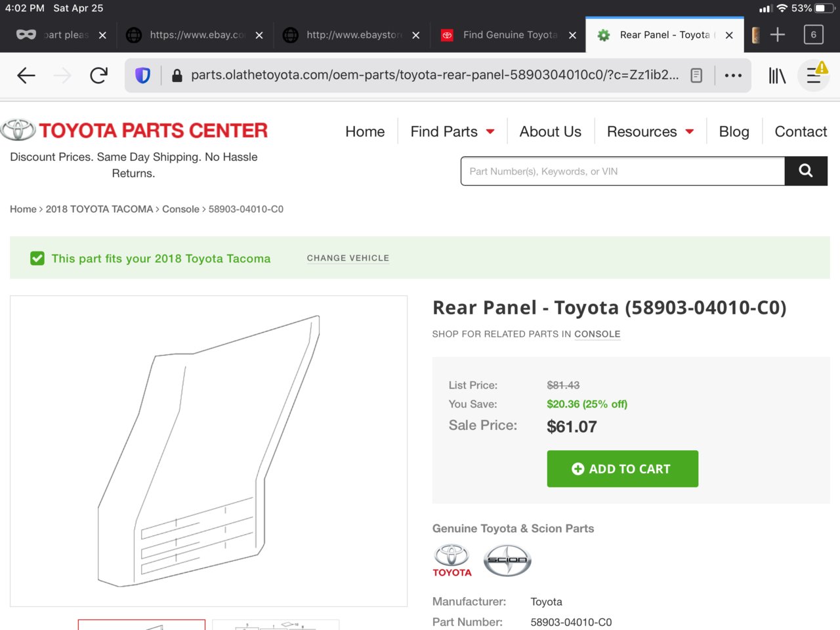Click the Rear Panel - Toyota heading
Viewport: 840px width, 630px height.
click(609, 307)
